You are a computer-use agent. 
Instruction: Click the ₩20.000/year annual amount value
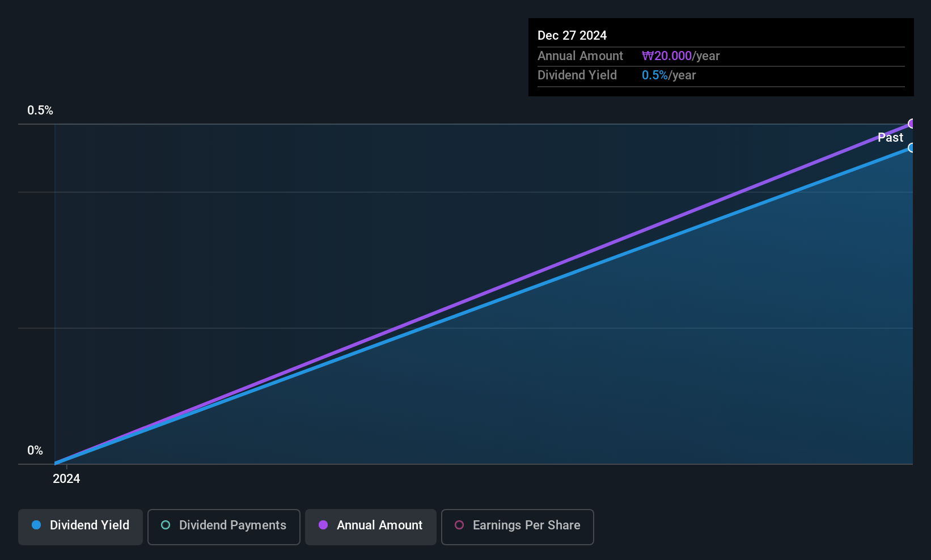pos(680,56)
